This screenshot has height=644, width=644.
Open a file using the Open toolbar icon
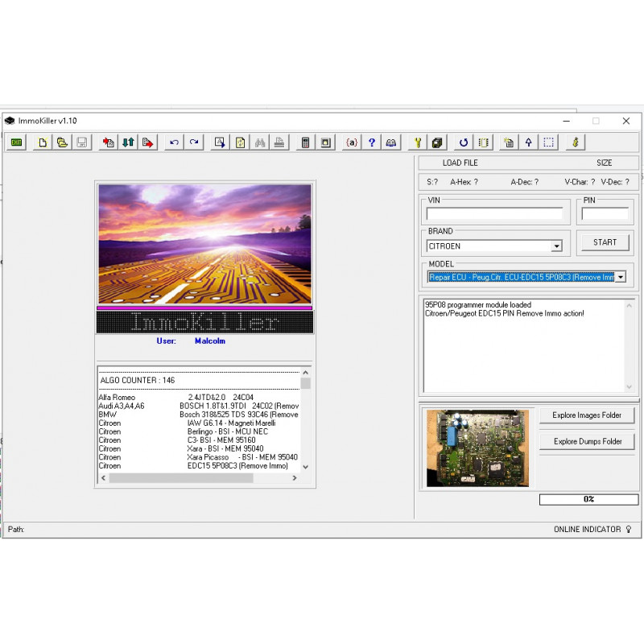[62, 142]
